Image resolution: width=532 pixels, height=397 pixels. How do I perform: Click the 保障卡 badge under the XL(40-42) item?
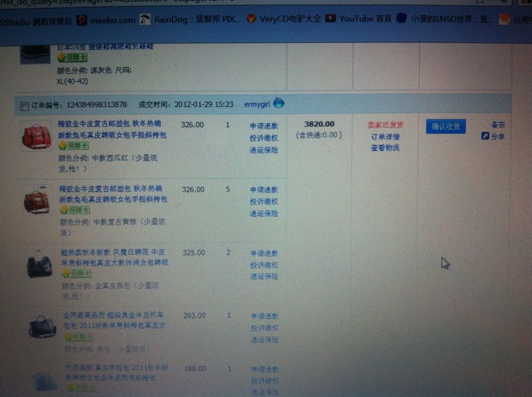(x=72, y=58)
